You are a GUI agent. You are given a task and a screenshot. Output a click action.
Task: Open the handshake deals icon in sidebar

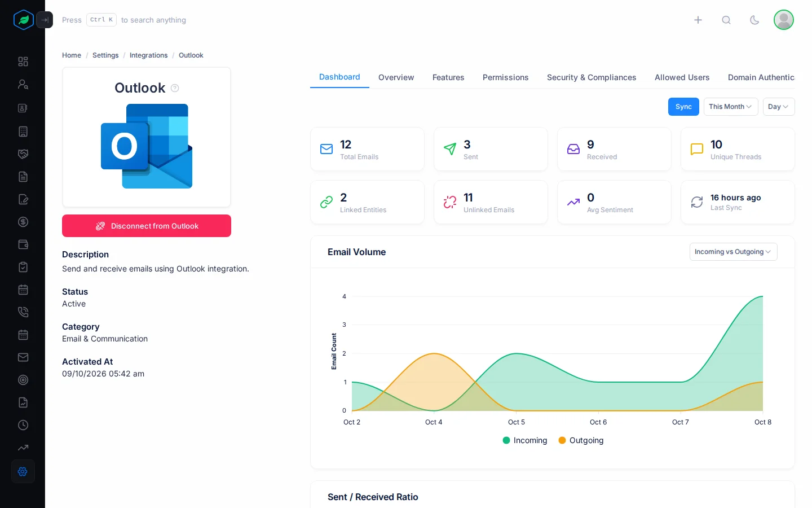(x=23, y=154)
